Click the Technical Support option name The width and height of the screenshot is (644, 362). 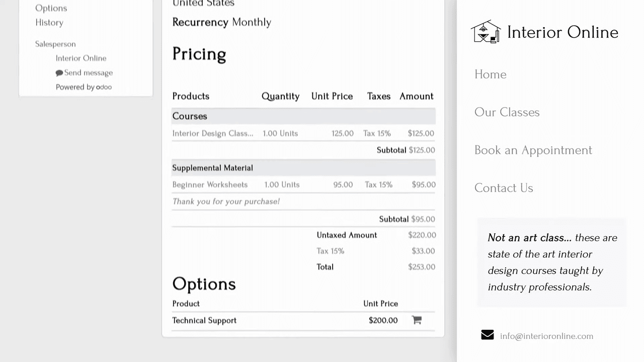click(x=204, y=320)
